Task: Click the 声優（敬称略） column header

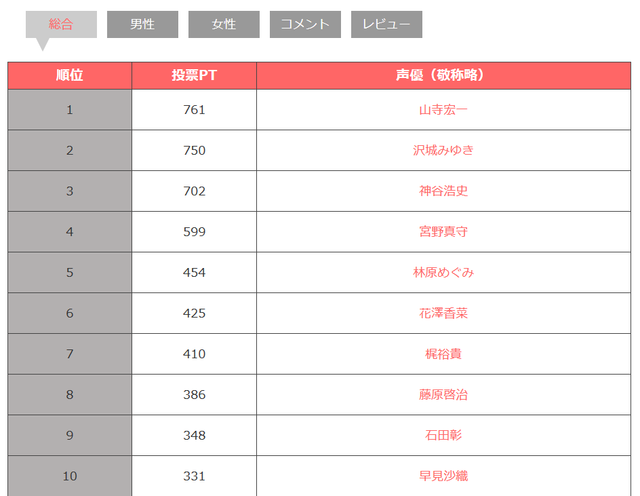Action: tap(443, 75)
